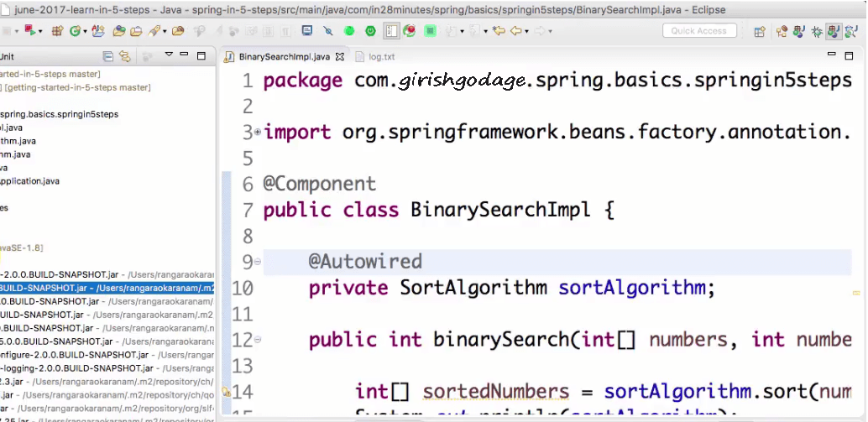Click the binarySearch method name
Image resolution: width=868 pixels, height=422 pixels.
pyautogui.click(x=501, y=340)
